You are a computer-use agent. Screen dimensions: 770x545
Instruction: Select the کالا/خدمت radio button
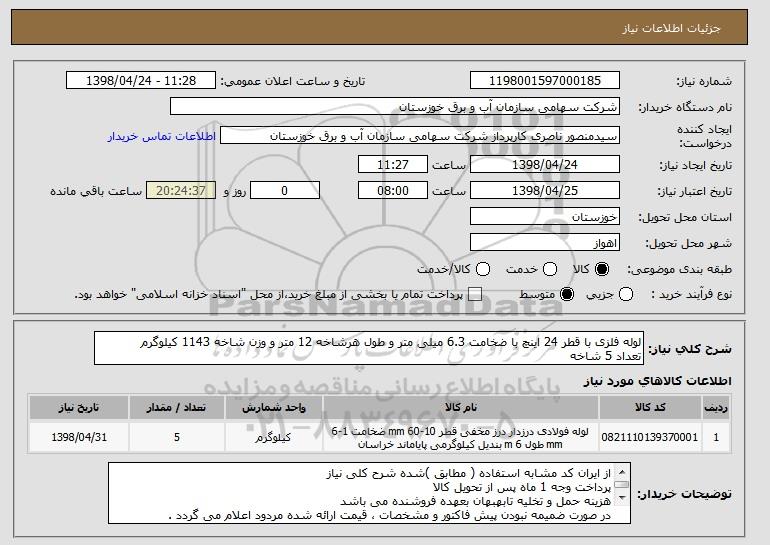483,269
